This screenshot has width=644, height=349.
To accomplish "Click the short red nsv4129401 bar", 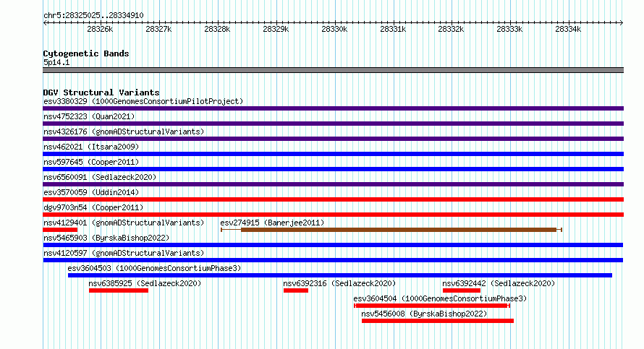I will (60, 230).
